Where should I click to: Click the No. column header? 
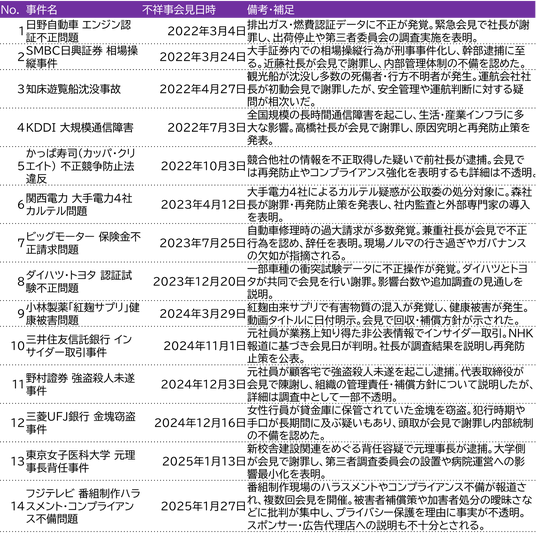pos(10,10)
